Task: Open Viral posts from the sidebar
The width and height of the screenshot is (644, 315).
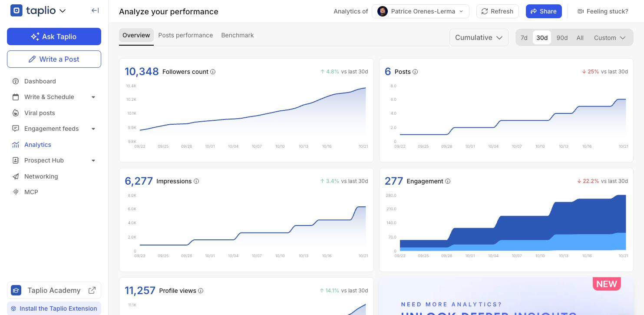Action: [x=40, y=113]
